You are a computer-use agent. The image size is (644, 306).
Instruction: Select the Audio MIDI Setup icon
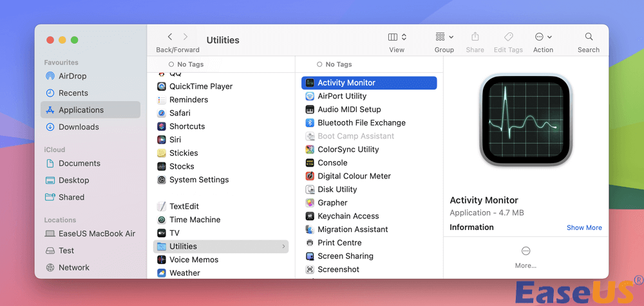(x=310, y=110)
